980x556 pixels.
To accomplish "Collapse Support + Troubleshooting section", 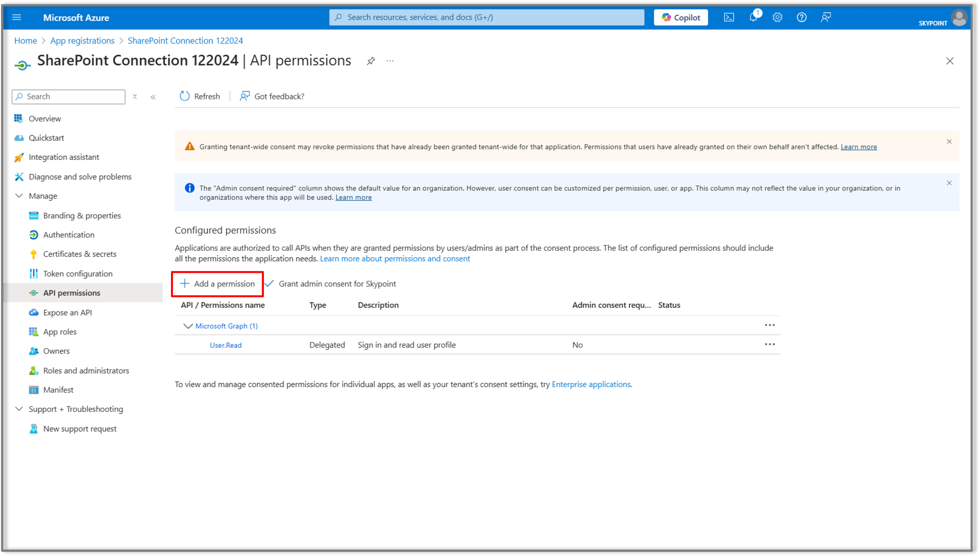I will click(x=19, y=409).
